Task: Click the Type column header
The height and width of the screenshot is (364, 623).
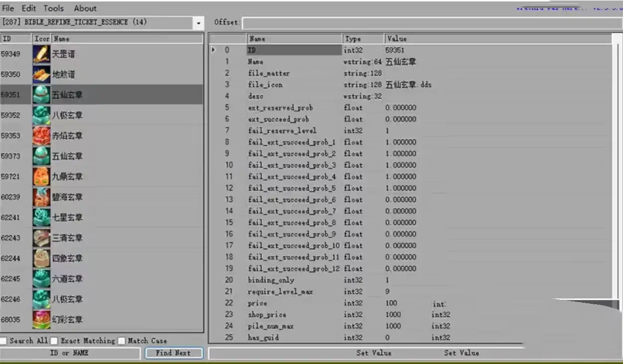Action: tap(363, 38)
